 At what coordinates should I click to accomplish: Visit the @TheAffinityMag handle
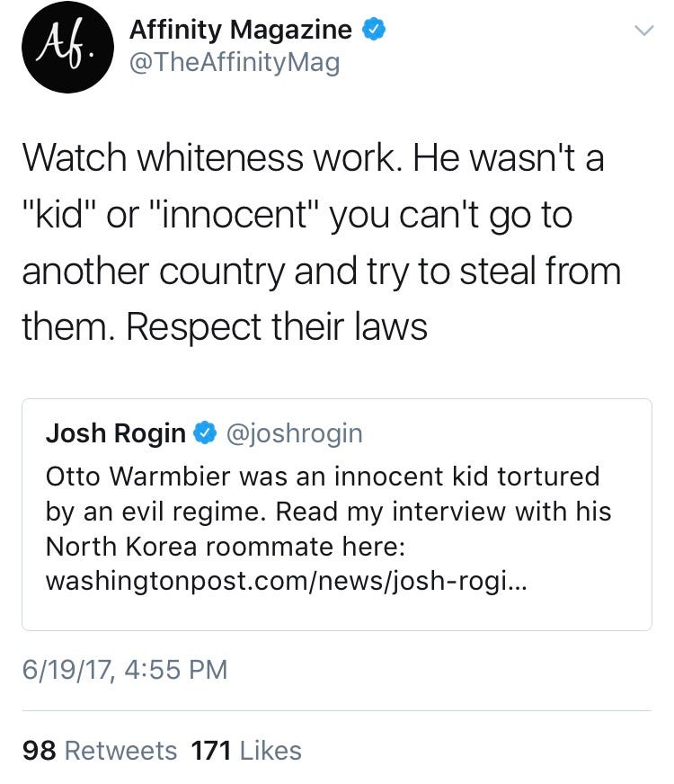[235, 64]
